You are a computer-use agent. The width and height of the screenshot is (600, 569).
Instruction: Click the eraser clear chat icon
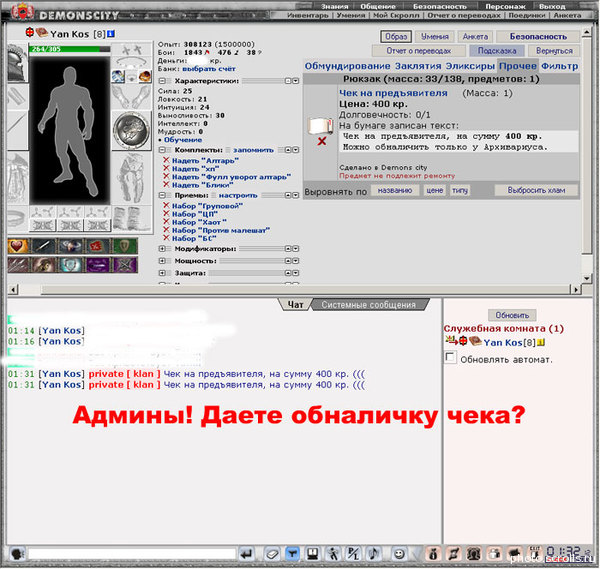(272, 554)
